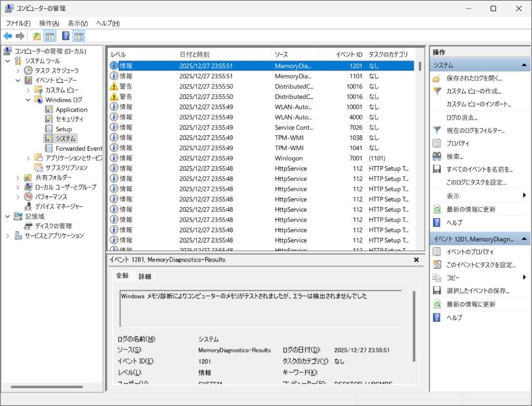The image size is (532, 406).
Task: Switch to the 詳細 tab
Action: [x=145, y=276]
